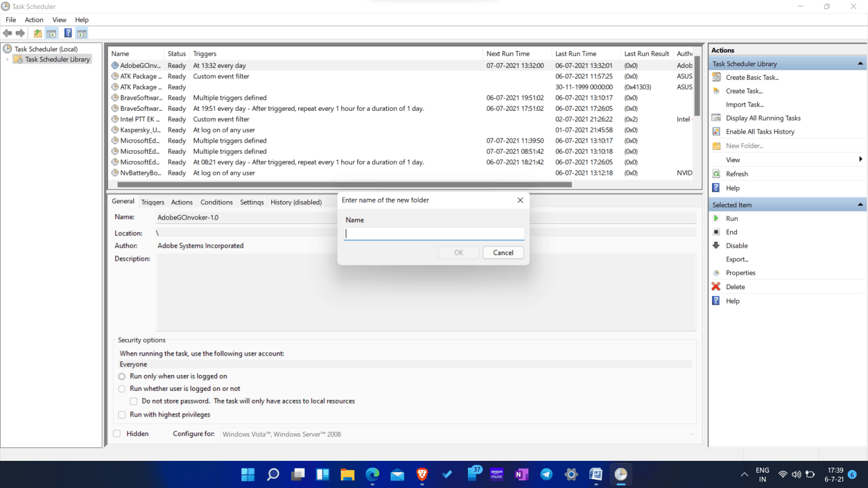The height and width of the screenshot is (488, 868).
Task: Toggle the Hidden checkbox
Action: [x=117, y=434]
